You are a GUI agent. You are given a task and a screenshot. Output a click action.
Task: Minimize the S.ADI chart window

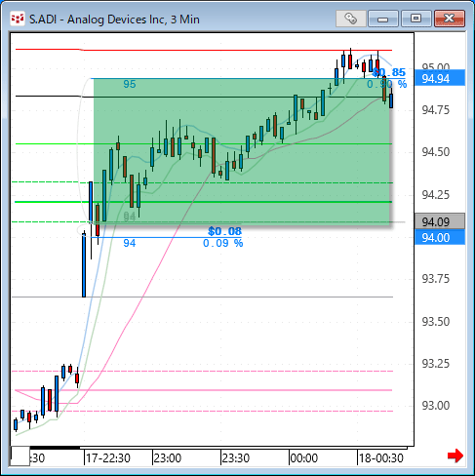383,19
